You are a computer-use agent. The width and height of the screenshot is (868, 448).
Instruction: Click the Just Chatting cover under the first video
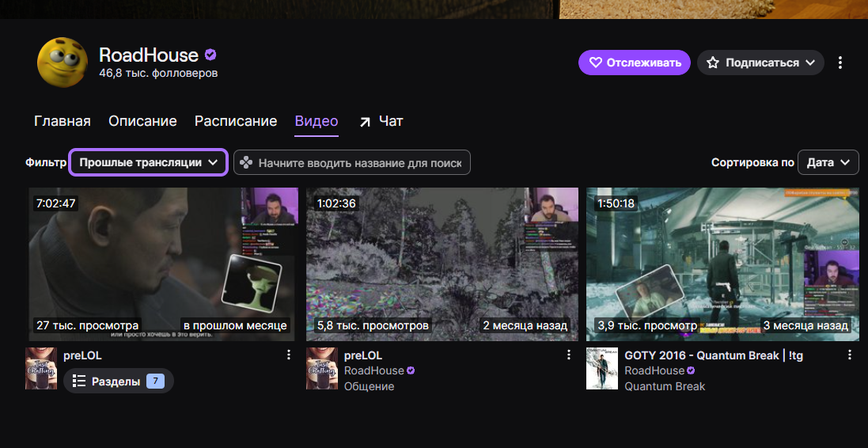[x=41, y=368]
